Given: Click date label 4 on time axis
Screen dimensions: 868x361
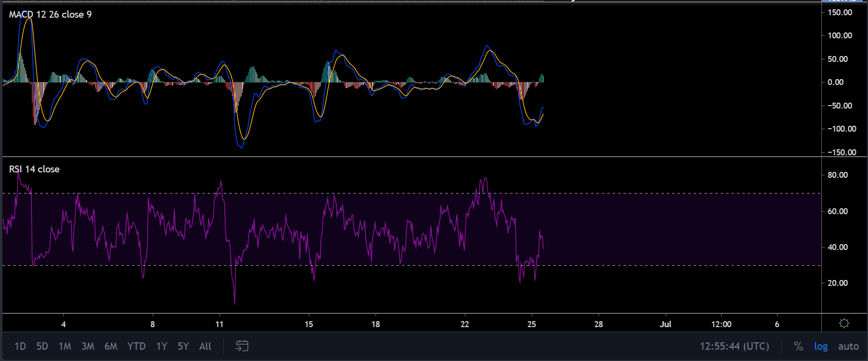Looking at the screenshot, I should tap(63, 324).
